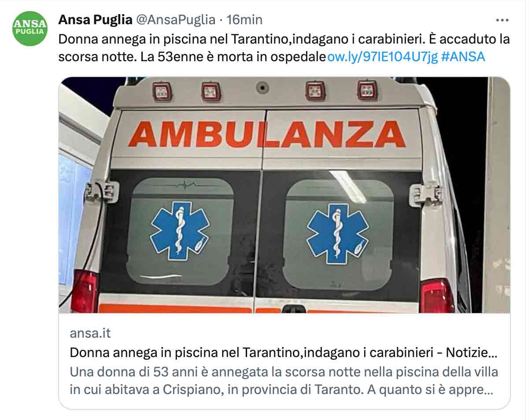
Task: Open the #ANSA hashtag
Action: (x=462, y=57)
